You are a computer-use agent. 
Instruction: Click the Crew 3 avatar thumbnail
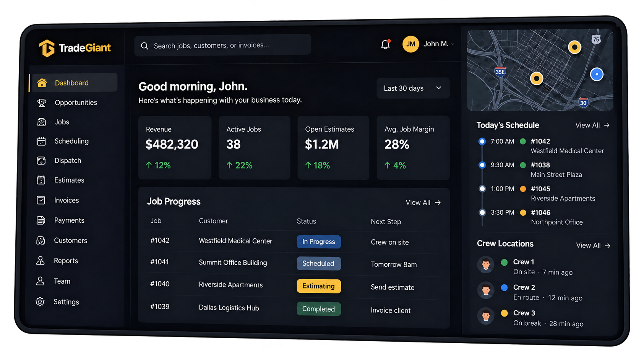pyautogui.click(x=486, y=316)
